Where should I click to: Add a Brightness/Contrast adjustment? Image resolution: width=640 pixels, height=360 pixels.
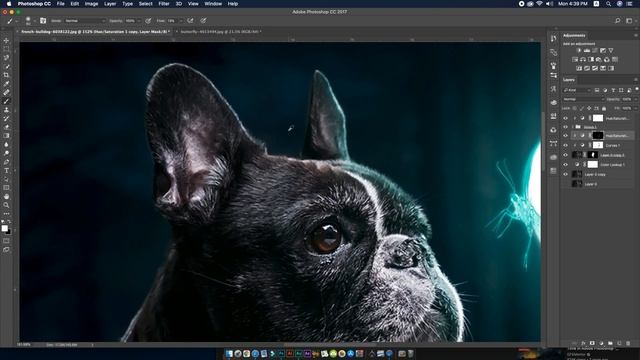579,51
